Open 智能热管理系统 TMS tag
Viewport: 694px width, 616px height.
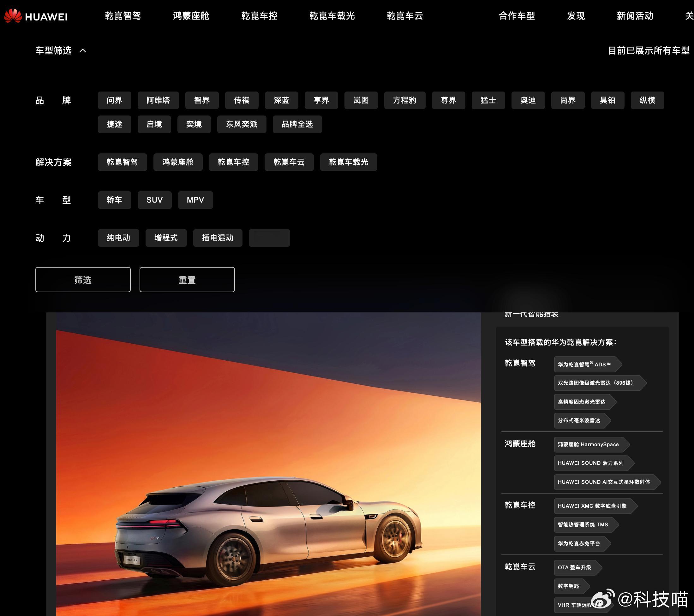point(586,524)
